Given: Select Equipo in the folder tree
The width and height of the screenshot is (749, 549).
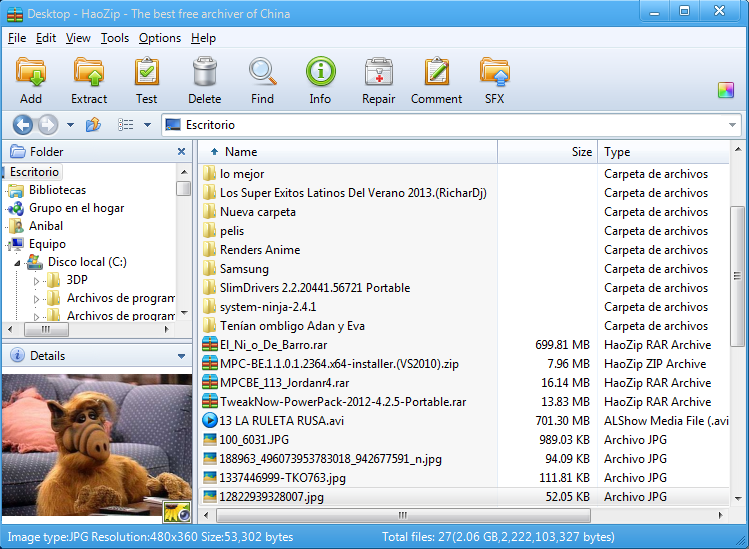Looking at the screenshot, I should coord(47,244).
